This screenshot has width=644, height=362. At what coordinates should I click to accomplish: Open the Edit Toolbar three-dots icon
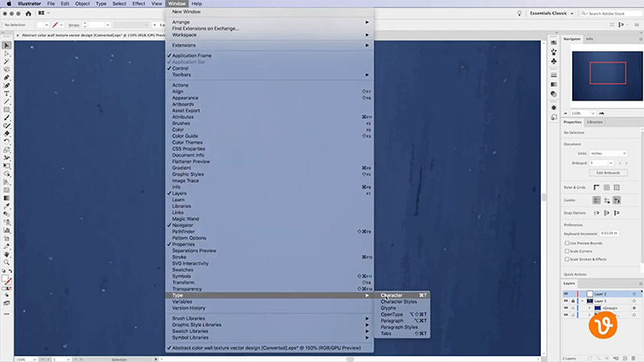click(x=6, y=314)
